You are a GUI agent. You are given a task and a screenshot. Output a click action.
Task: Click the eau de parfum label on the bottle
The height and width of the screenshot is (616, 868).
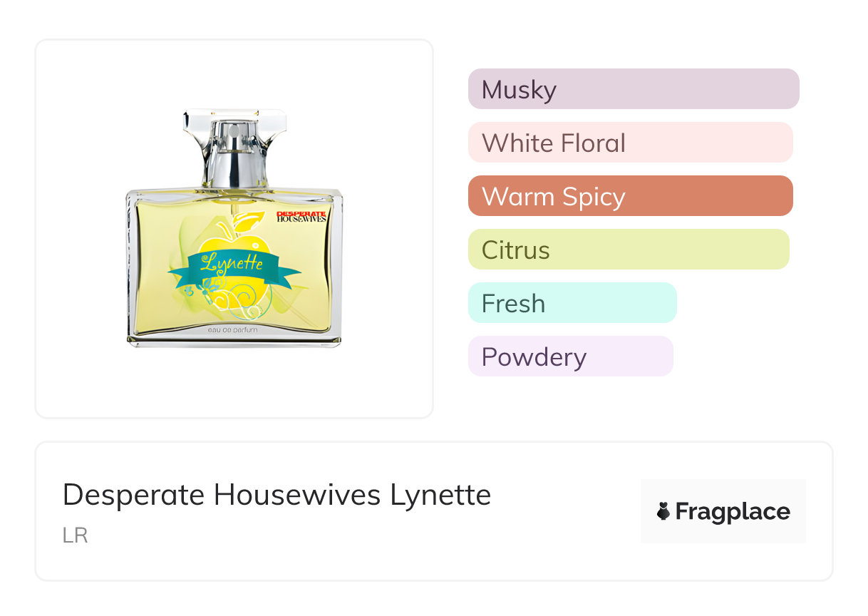click(x=234, y=331)
